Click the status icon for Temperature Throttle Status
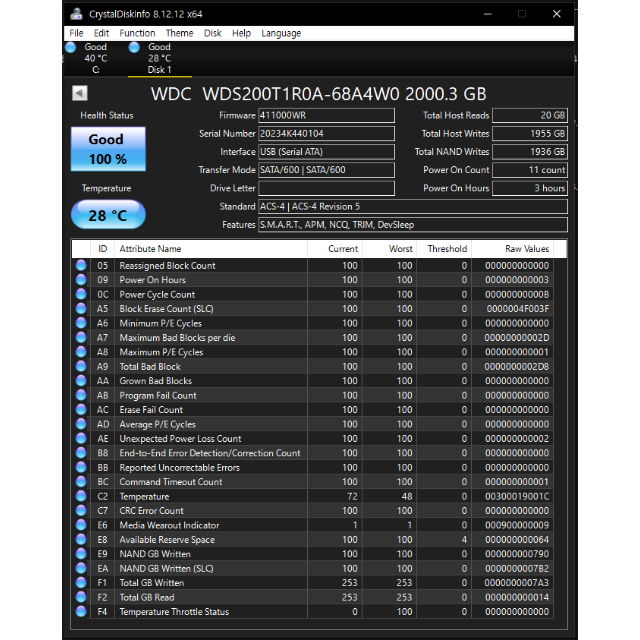Image resolution: width=640 pixels, height=640 pixels. click(x=81, y=611)
